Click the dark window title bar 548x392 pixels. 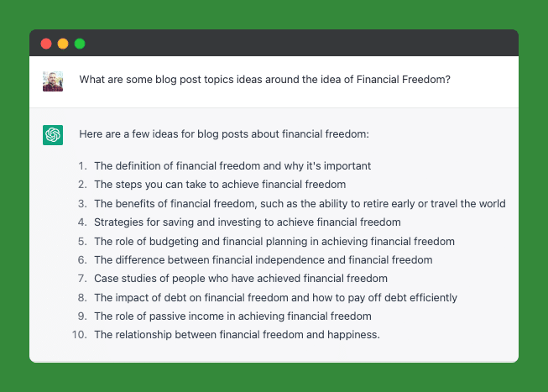(x=294, y=44)
